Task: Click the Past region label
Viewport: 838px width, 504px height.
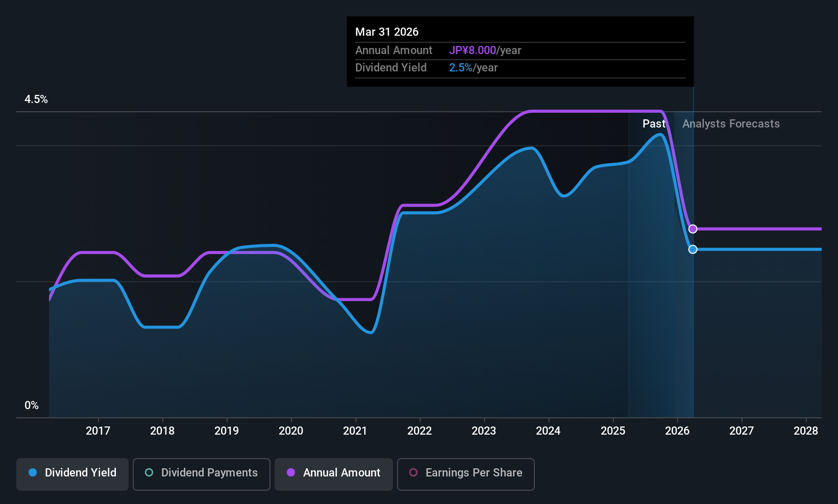Action: click(x=654, y=124)
